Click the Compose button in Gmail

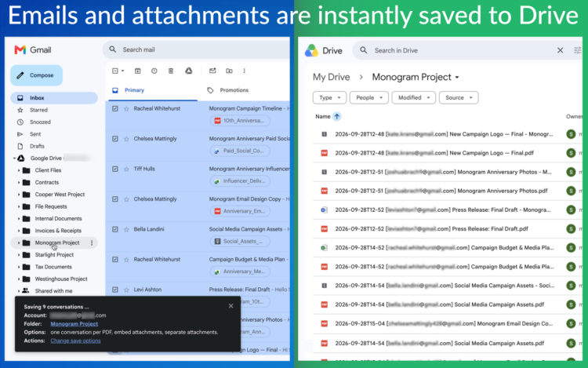point(36,75)
